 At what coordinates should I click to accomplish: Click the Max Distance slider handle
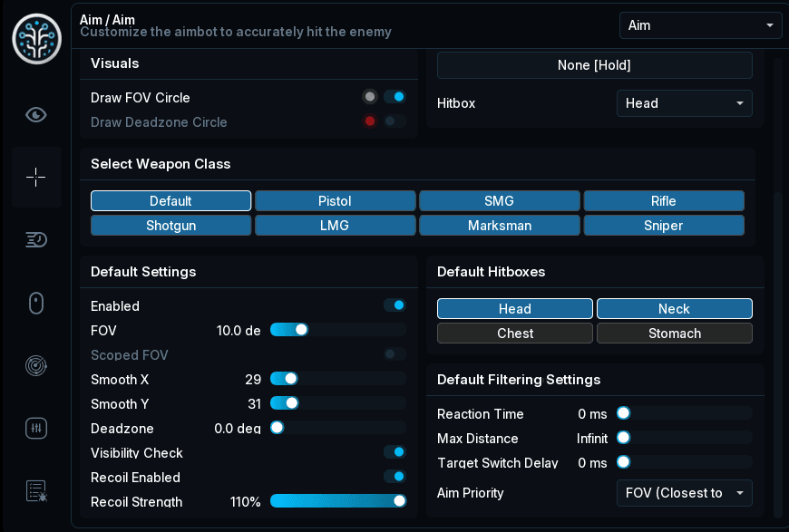[x=623, y=438]
